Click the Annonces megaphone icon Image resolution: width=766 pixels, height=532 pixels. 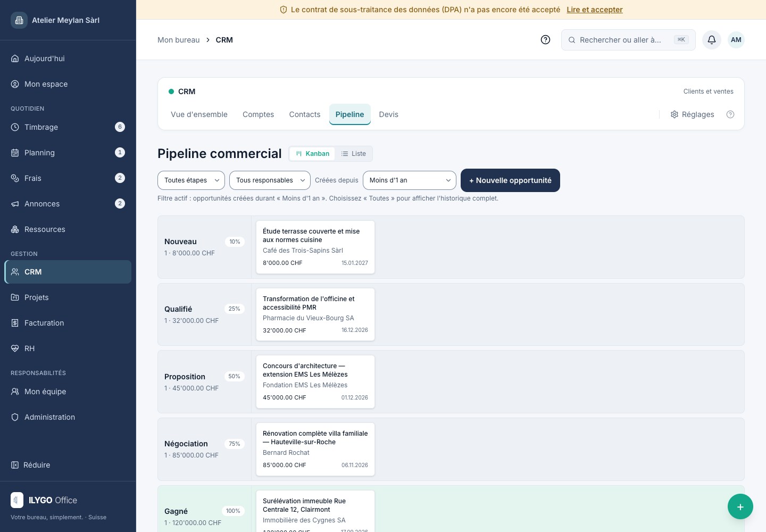tap(15, 204)
